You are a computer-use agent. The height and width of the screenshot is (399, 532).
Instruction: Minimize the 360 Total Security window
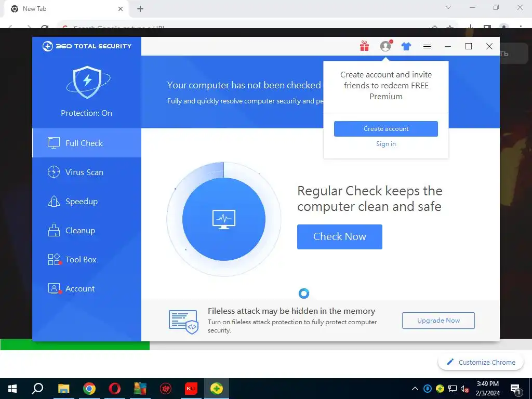tap(448, 46)
